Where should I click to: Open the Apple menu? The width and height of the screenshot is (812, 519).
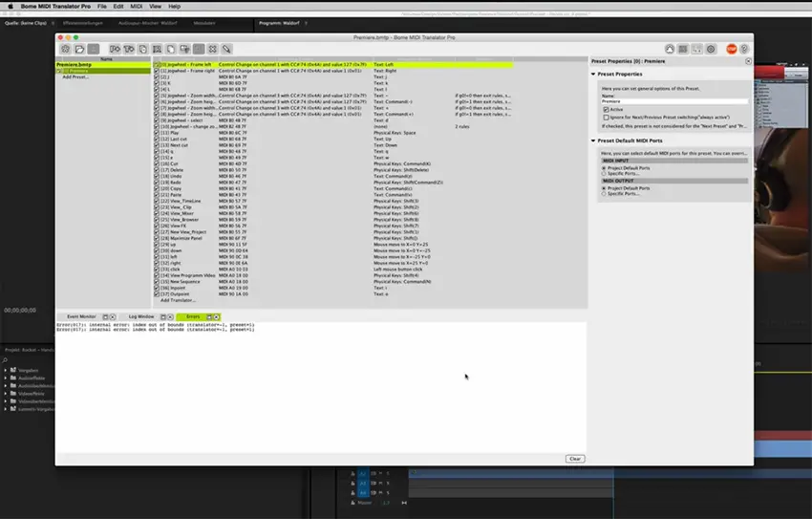[x=11, y=7]
